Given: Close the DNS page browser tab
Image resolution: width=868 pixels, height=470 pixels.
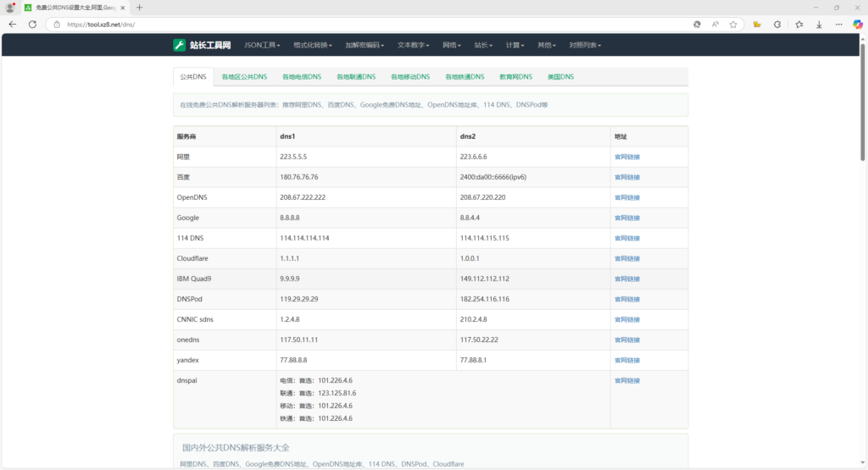Looking at the screenshot, I should [x=122, y=8].
